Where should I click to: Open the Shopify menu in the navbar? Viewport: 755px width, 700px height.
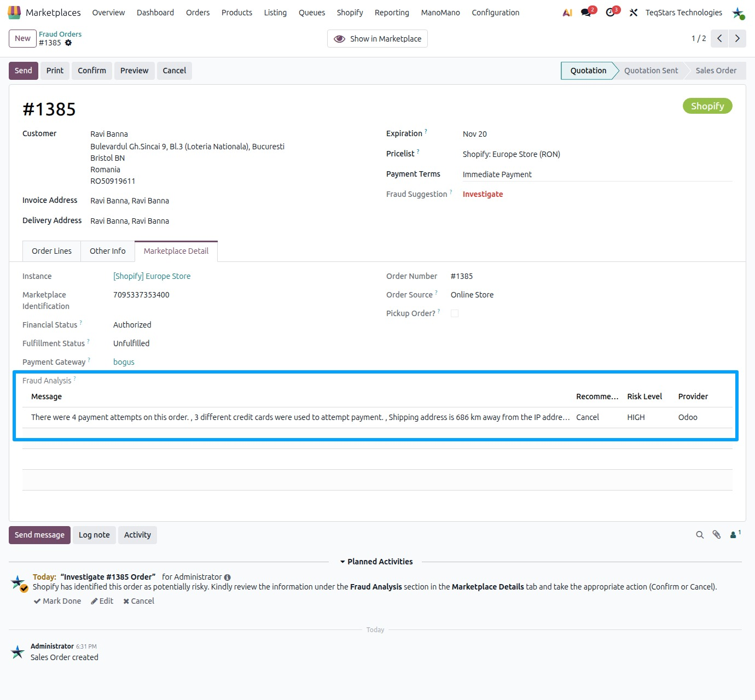click(350, 13)
